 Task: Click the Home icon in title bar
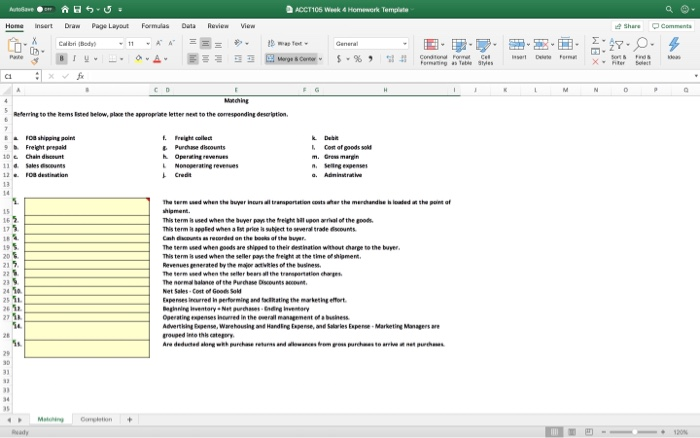click(65, 9)
